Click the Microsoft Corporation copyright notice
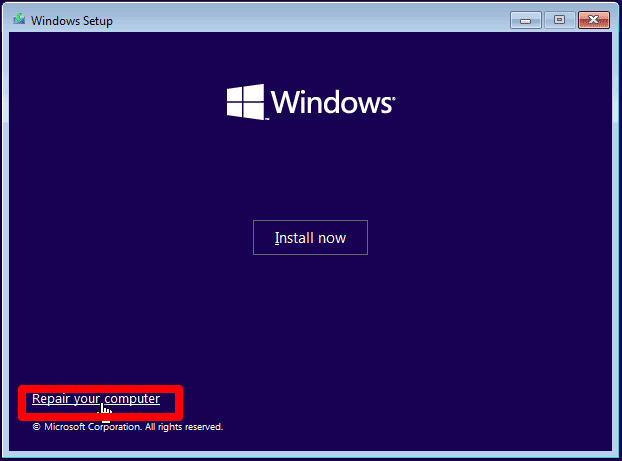Viewport: 622px width, 461px height. (x=127, y=427)
